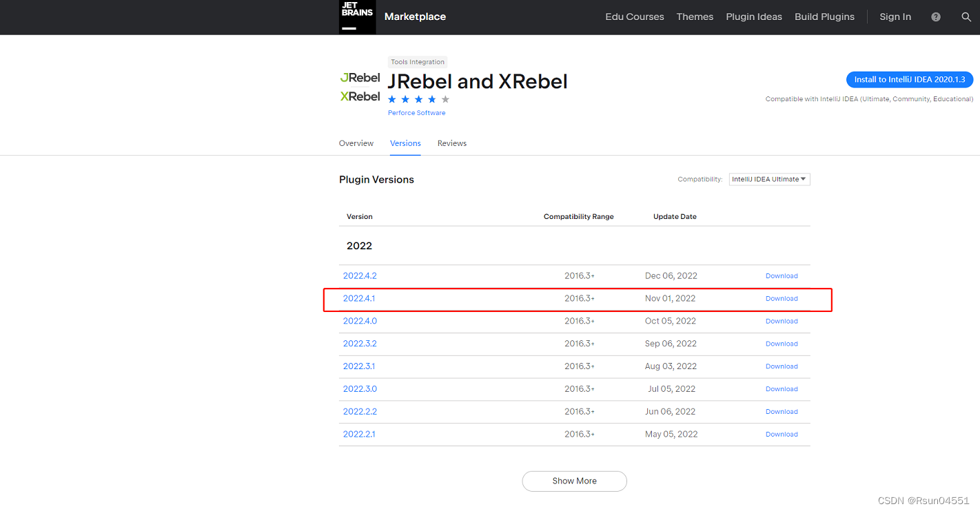The image size is (980, 511).
Task: Open version 2022.2.2 link
Action: [x=360, y=412]
